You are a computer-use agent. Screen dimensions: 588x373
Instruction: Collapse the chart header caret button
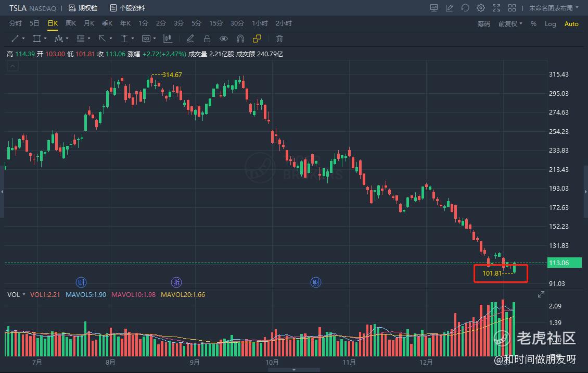point(12,66)
